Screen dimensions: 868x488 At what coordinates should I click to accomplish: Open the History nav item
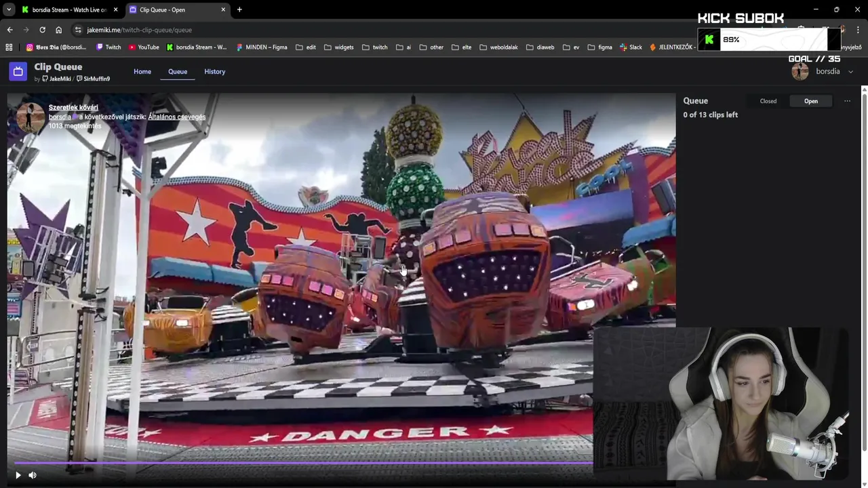215,72
